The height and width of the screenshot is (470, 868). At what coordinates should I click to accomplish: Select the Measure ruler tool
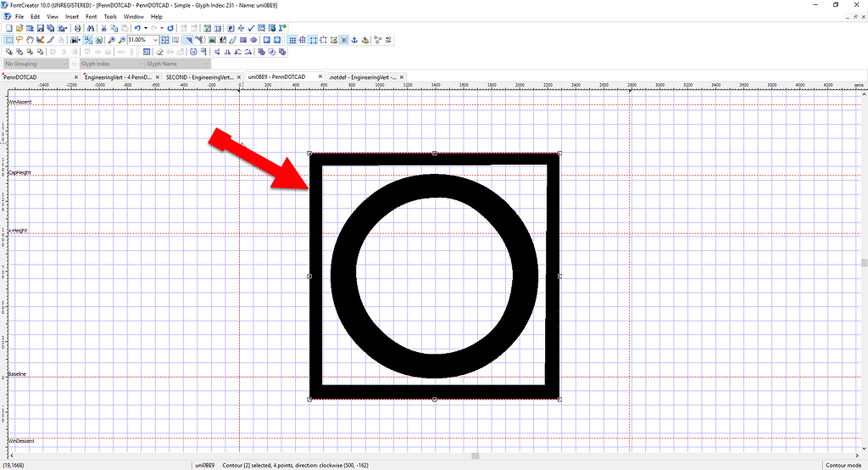coord(41,40)
